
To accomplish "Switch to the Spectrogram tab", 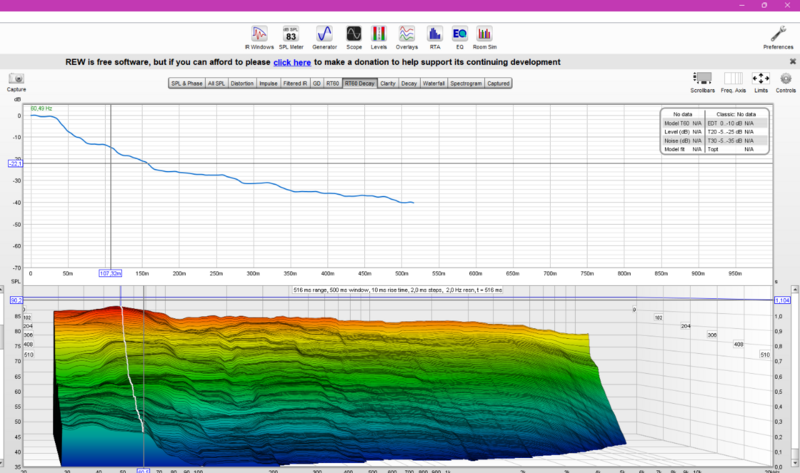I will click(466, 84).
